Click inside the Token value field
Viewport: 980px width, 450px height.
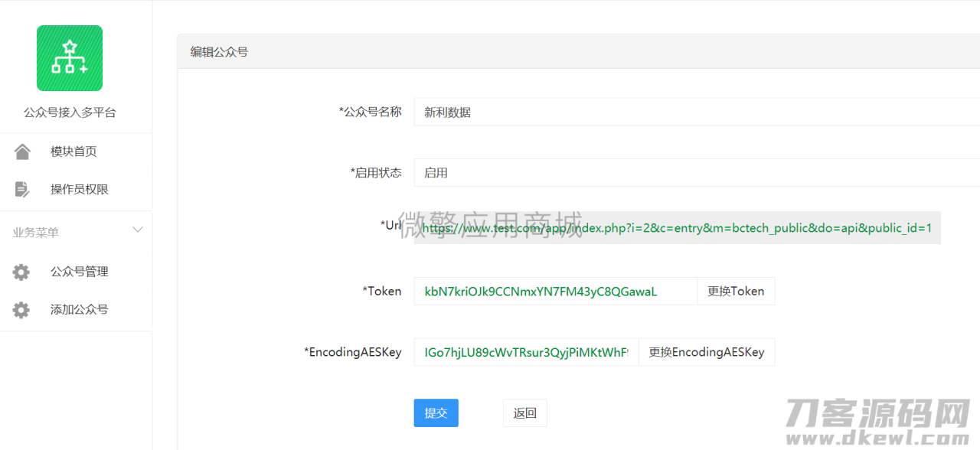coord(555,292)
